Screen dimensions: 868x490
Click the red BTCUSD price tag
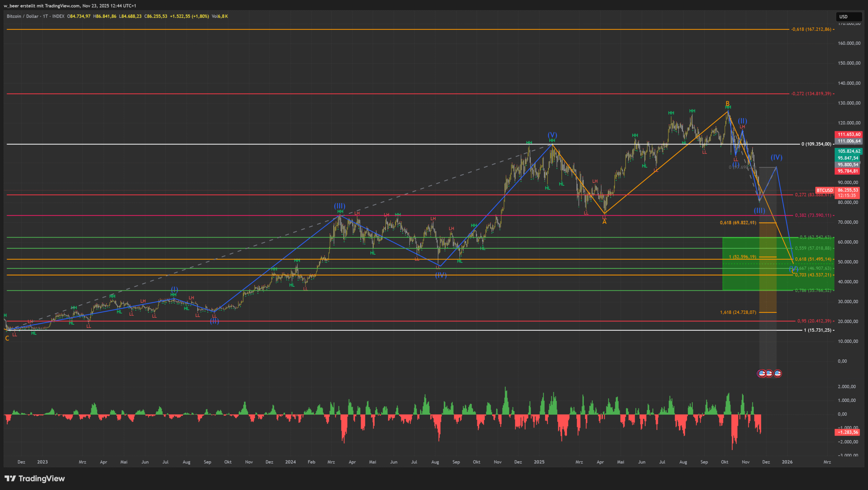[x=825, y=190]
